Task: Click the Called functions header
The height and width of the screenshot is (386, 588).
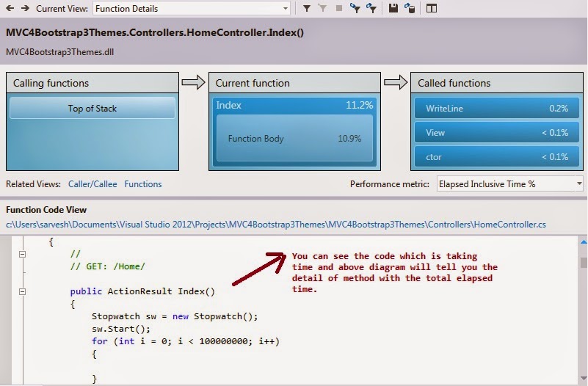Action: [497, 83]
